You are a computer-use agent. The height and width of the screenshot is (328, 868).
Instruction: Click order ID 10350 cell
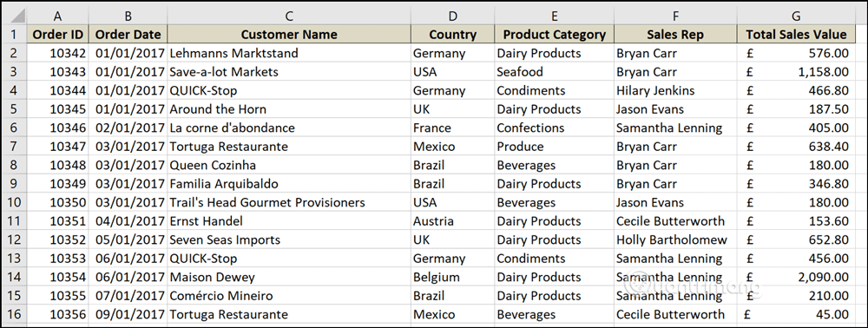tap(57, 202)
